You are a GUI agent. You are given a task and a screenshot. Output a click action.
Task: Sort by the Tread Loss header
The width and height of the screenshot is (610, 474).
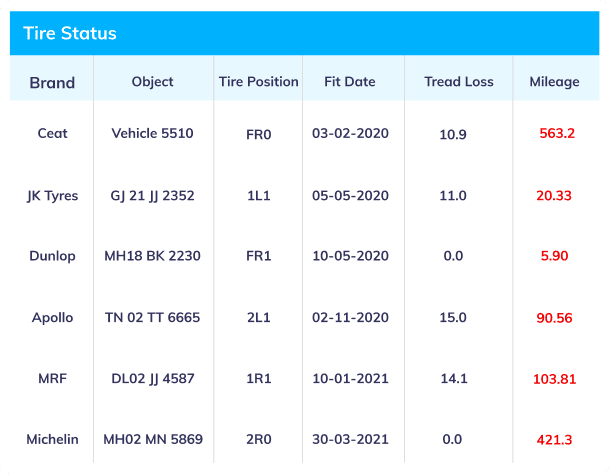(x=459, y=82)
